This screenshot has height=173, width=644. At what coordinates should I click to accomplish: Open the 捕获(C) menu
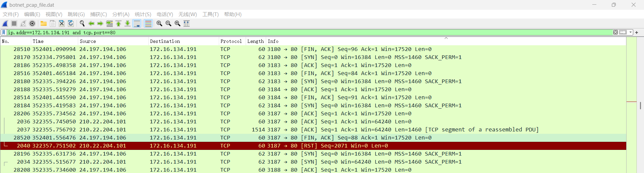(x=99, y=14)
